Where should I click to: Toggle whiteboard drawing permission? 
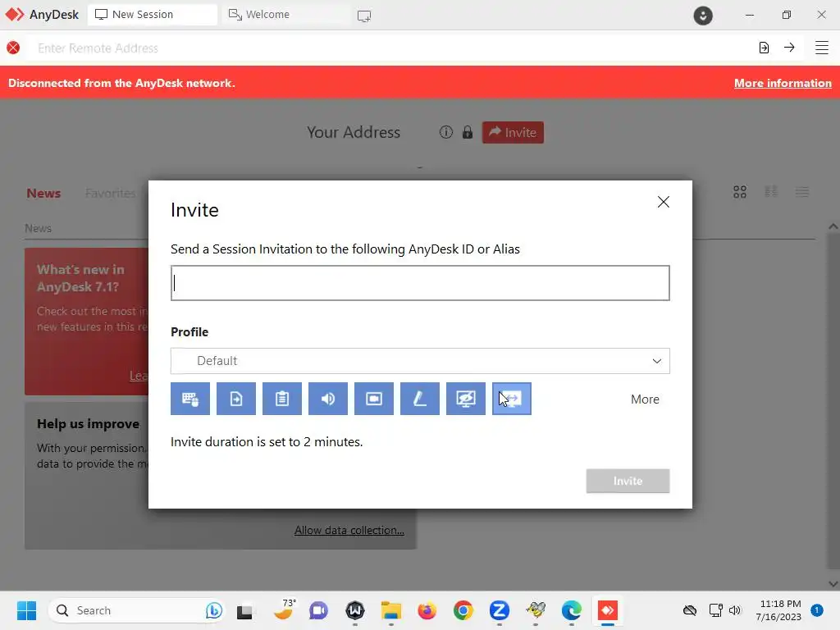[420, 399]
